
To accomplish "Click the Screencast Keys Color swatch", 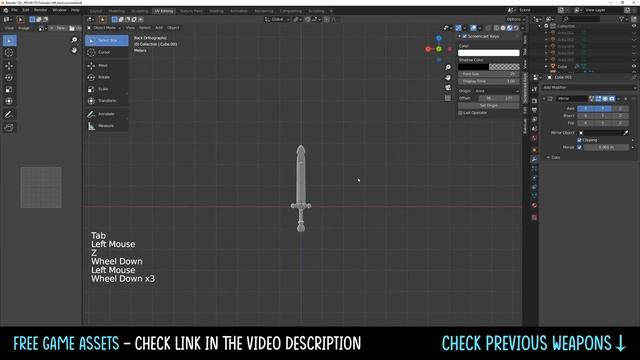I will tap(489, 53).
